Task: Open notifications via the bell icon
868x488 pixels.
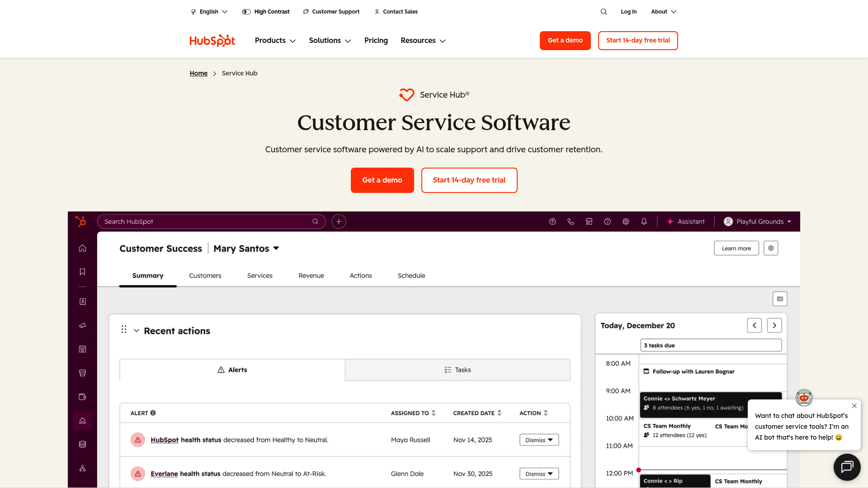Action: point(644,221)
